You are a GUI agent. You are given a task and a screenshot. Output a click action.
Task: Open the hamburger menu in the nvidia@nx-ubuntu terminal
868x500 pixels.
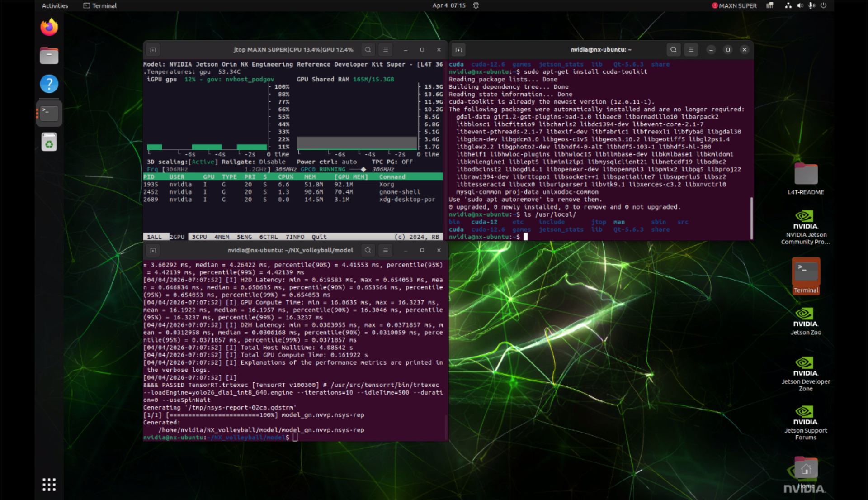(691, 50)
